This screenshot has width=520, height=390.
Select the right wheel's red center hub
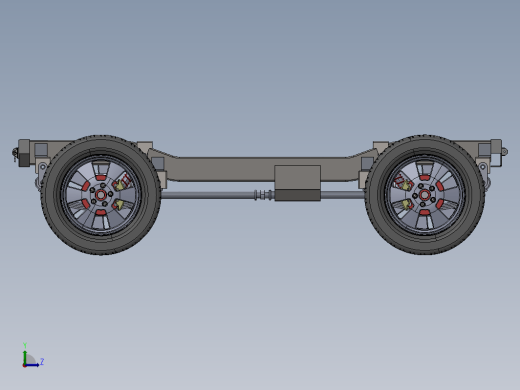pos(424,195)
